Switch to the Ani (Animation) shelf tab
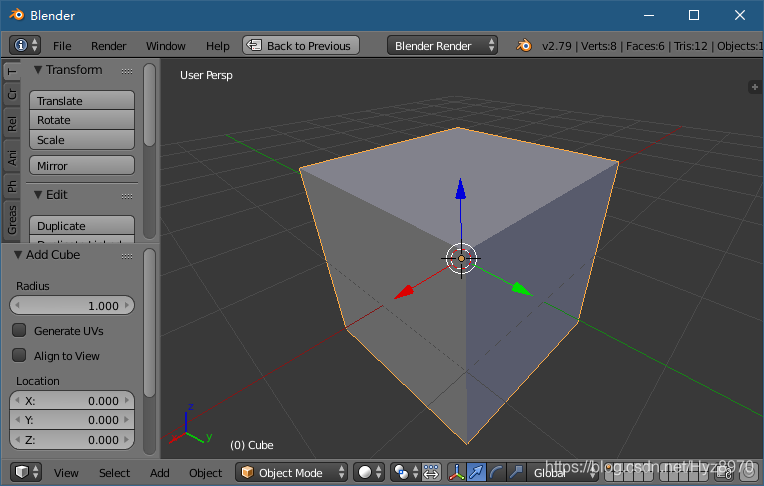 coord(11,157)
